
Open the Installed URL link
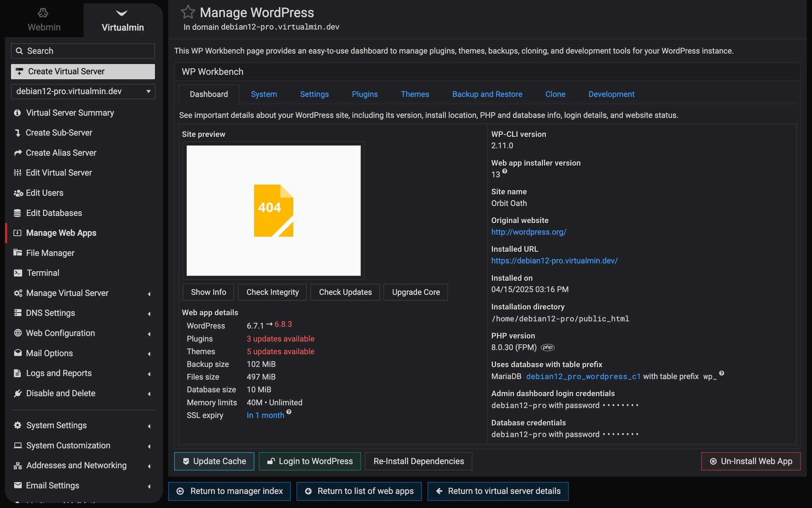pos(554,261)
